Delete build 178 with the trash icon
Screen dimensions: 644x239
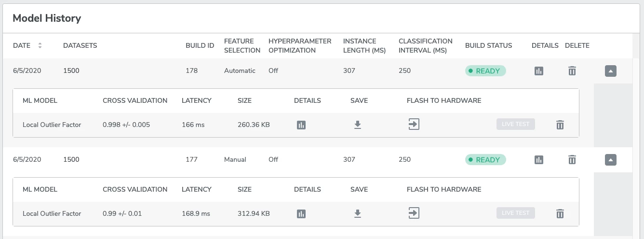coord(572,71)
